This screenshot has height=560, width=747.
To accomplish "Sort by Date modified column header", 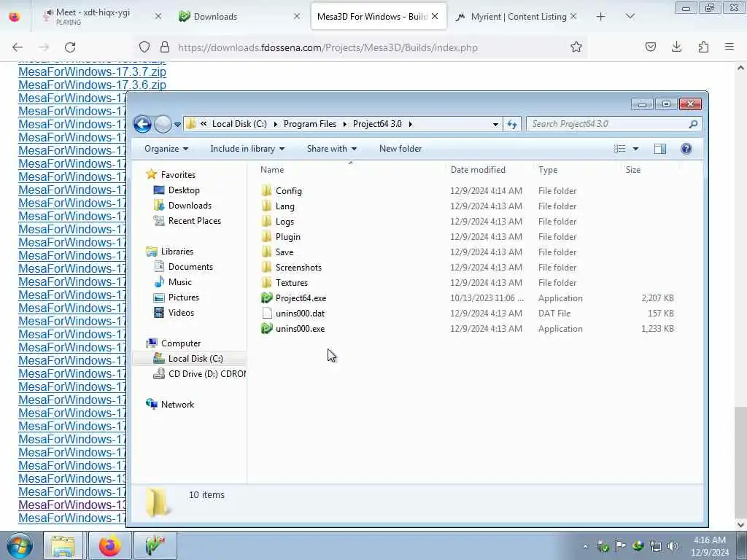I will pos(478,170).
